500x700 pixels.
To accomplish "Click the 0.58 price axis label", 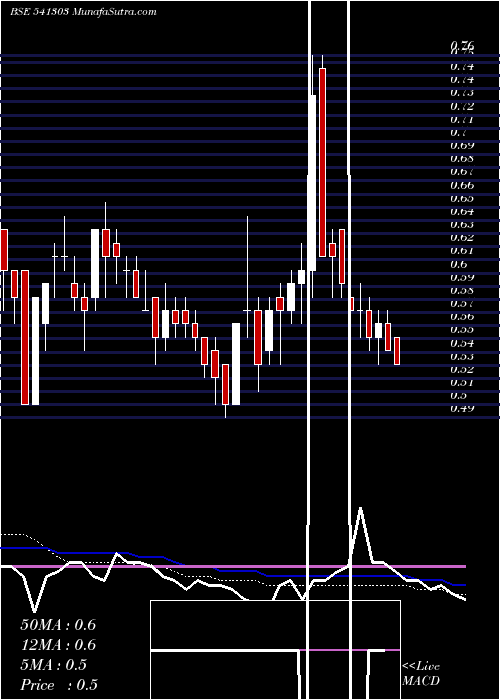I will [462, 290].
